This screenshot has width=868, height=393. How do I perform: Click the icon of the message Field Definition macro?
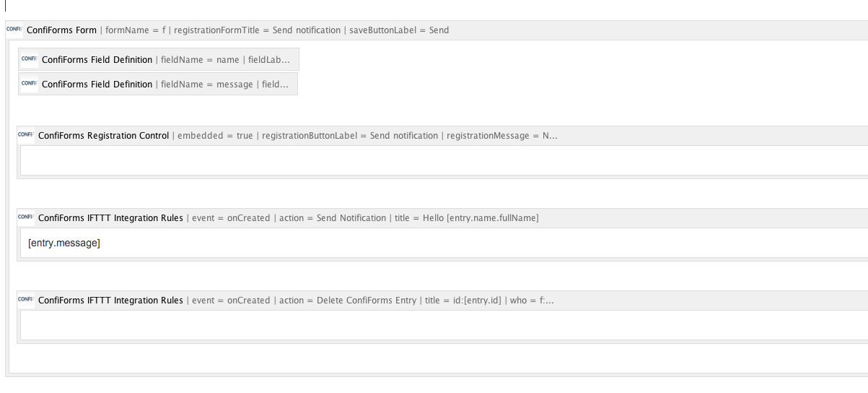[30, 84]
